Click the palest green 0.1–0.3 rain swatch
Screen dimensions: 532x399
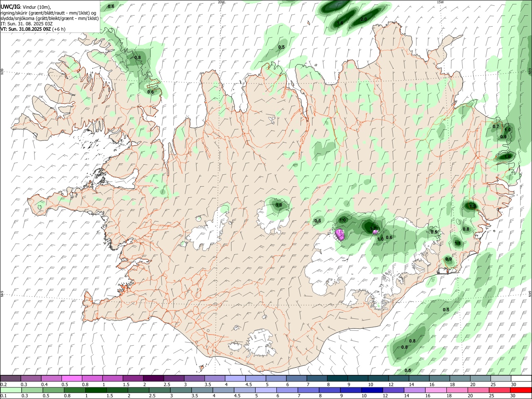11,390
